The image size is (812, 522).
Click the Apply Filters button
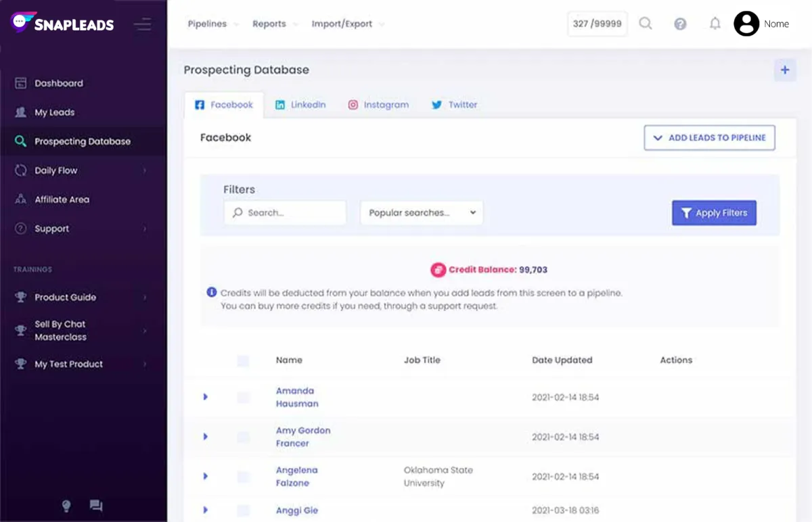pyautogui.click(x=714, y=212)
